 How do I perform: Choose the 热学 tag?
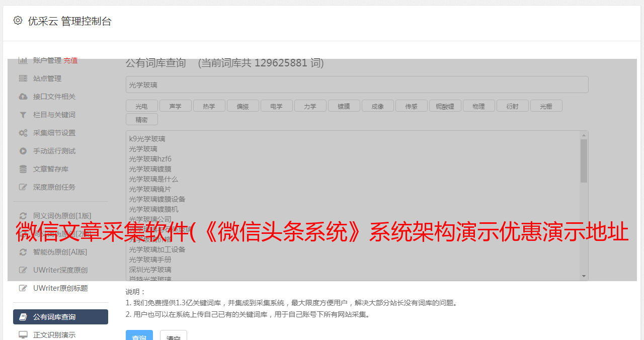tap(209, 106)
